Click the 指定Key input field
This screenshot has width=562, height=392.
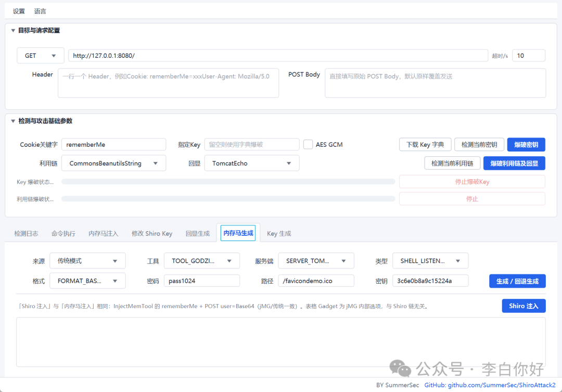click(x=252, y=145)
